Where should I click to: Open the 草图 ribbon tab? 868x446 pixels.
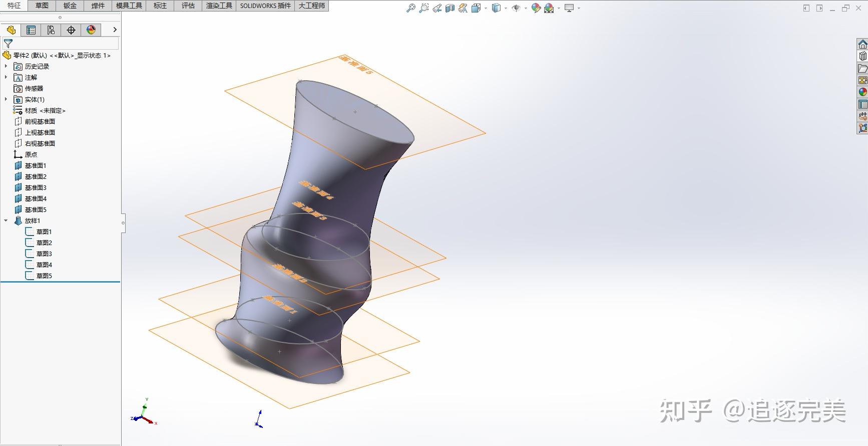[x=42, y=6]
